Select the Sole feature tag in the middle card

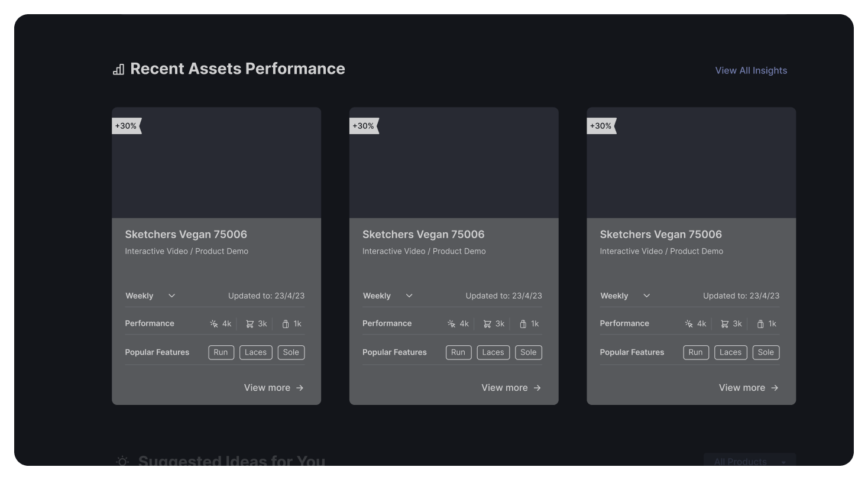(x=529, y=352)
